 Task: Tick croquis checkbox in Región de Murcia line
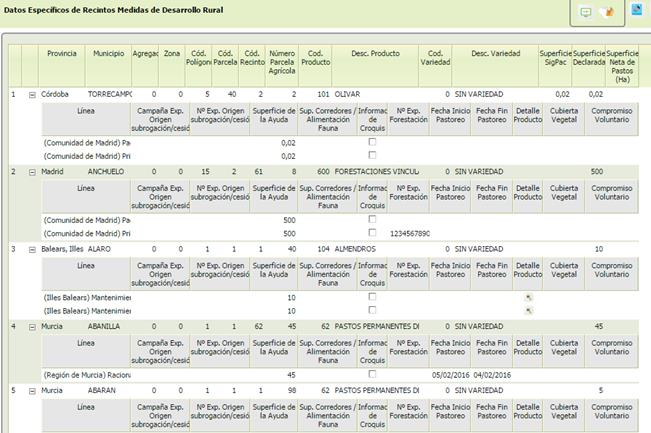pos(372,374)
